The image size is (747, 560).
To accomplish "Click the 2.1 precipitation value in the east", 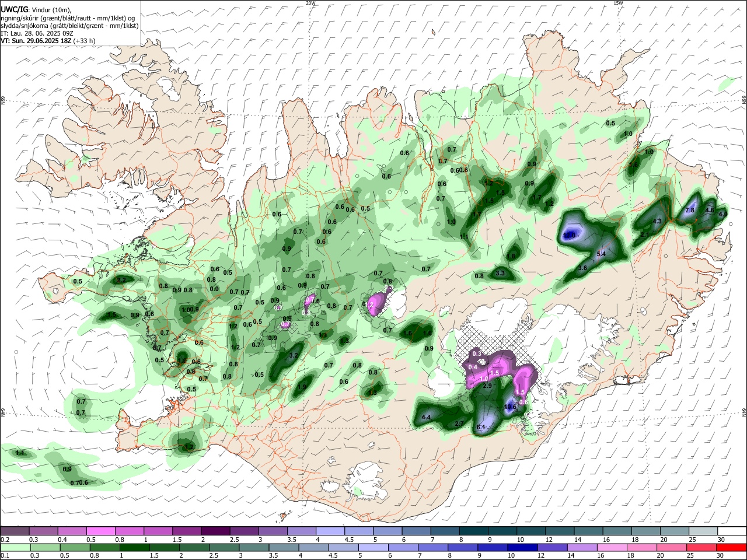I will [645, 235].
